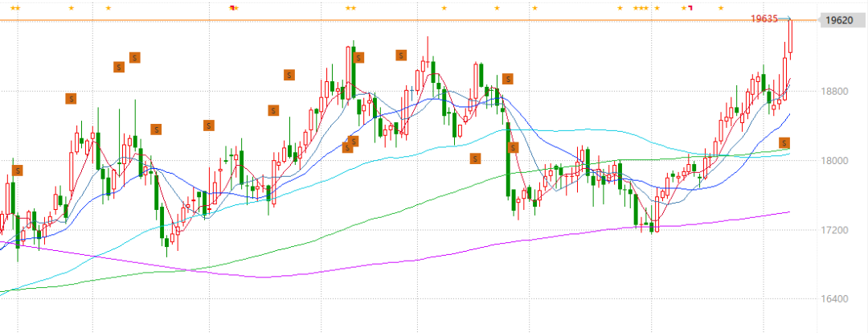Select the 17200 price axis label
The image size is (868, 333).
pyautogui.click(x=834, y=230)
